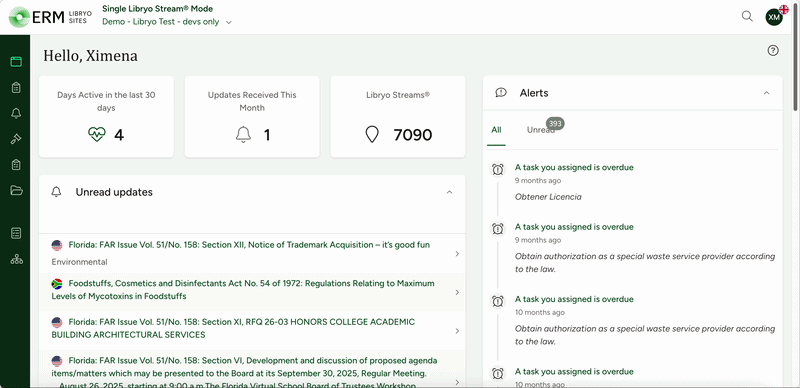The height and width of the screenshot is (388, 800).
Task: Click the Environmental tag under the Trademark update
Action: [79, 262]
